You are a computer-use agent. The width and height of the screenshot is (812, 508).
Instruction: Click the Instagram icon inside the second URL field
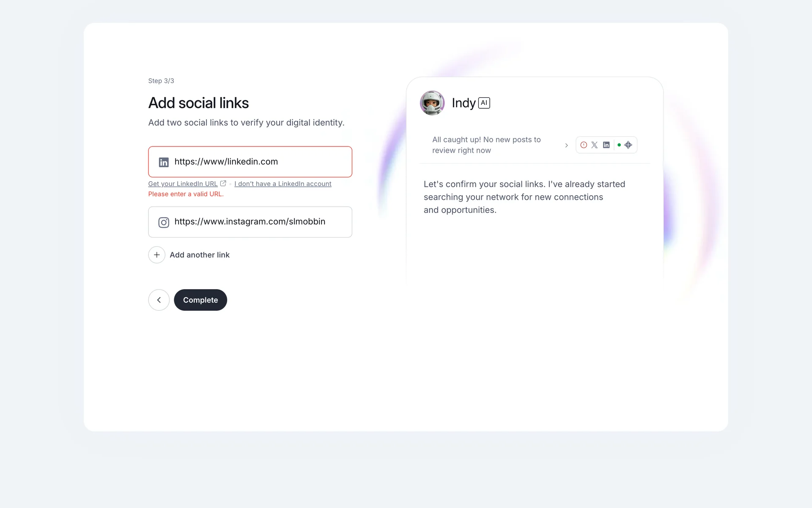164,222
